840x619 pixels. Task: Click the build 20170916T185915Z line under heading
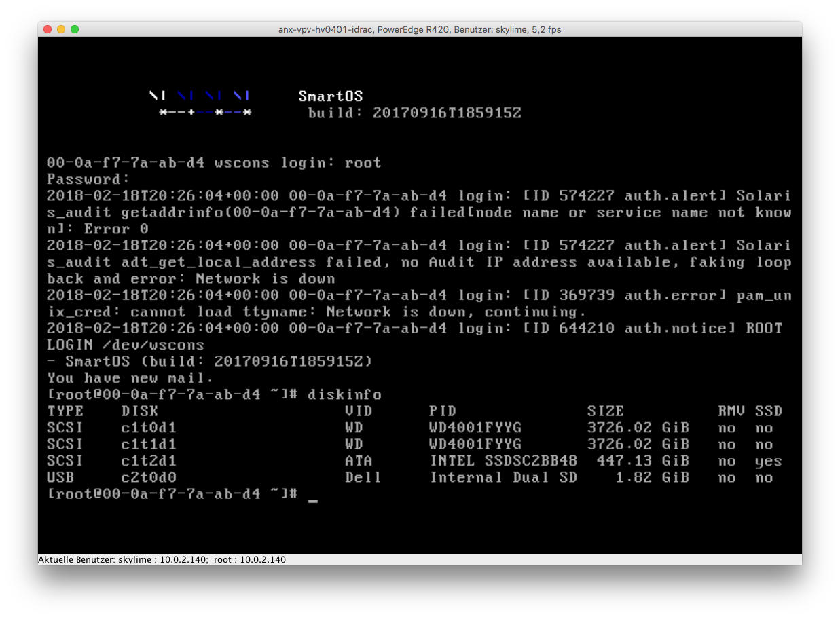pos(414,113)
